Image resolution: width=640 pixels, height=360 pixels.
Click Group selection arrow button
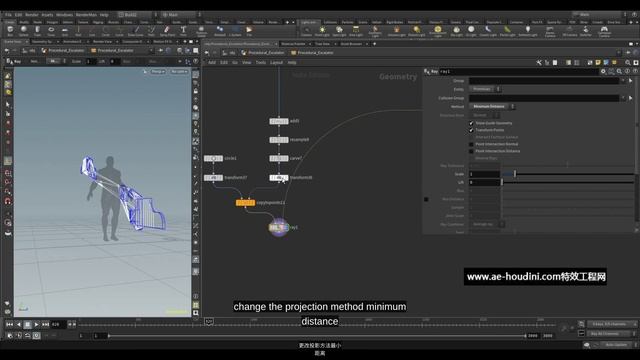(631, 81)
